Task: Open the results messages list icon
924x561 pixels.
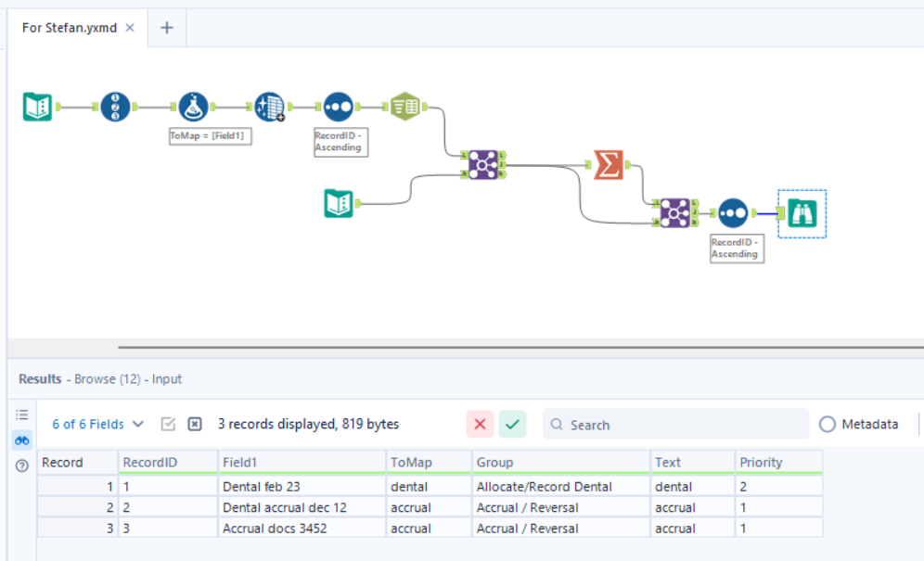Action: click(x=22, y=414)
